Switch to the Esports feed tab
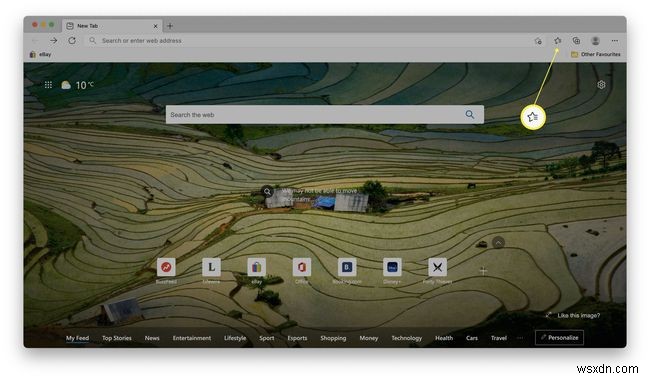Image resolution: width=650 pixels, height=379 pixels. [297, 338]
